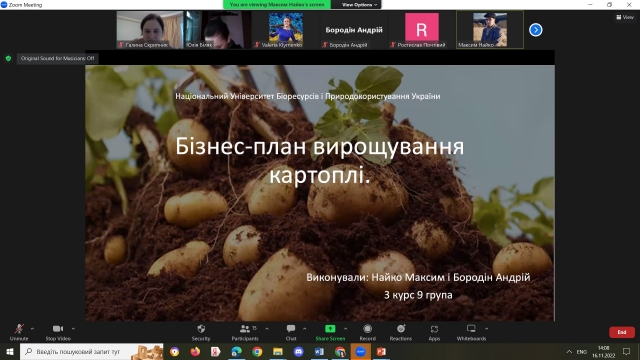This screenshot has width=640, height=360.
Task: Show next participants with blue arrow
Action: click(x=536, y=30)
